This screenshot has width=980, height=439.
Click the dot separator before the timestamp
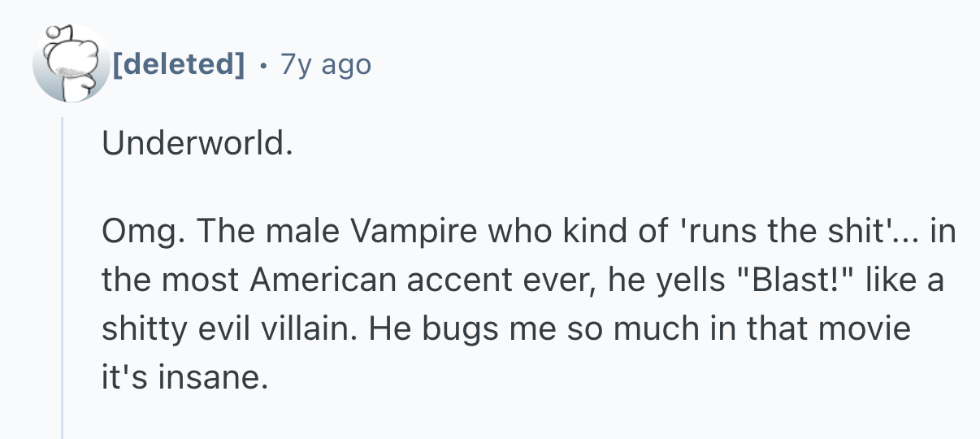pyautogui.click(x=261, y=63)
